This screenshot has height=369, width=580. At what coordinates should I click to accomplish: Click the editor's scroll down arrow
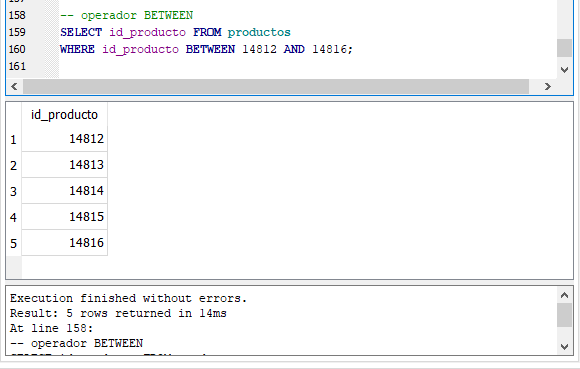564,70
